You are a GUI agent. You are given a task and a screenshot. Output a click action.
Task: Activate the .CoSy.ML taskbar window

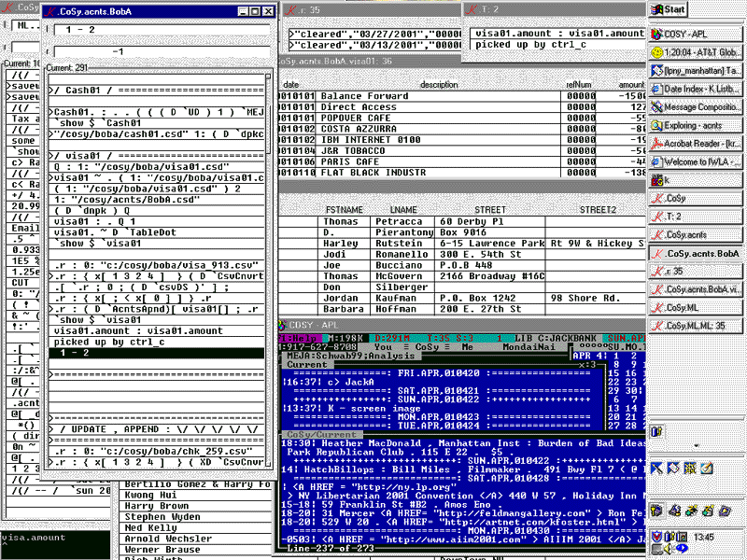tap(695, 308)
